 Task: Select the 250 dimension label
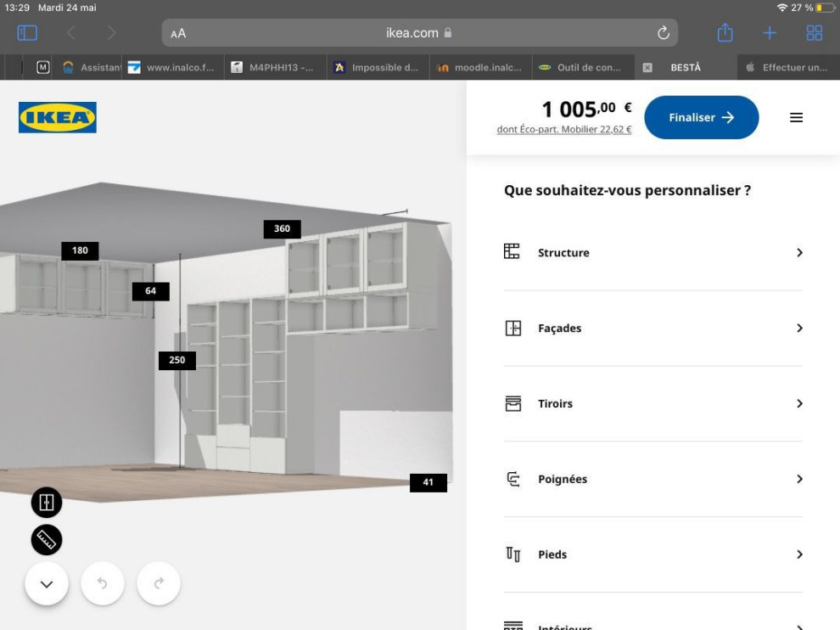coord(176,360)
